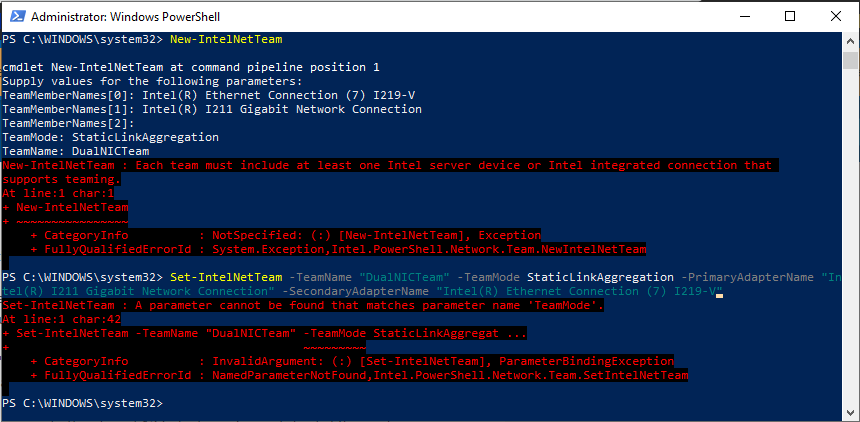Click the TeamMode: StaticLinkAggregation line
860x422 pixels.
110,137
